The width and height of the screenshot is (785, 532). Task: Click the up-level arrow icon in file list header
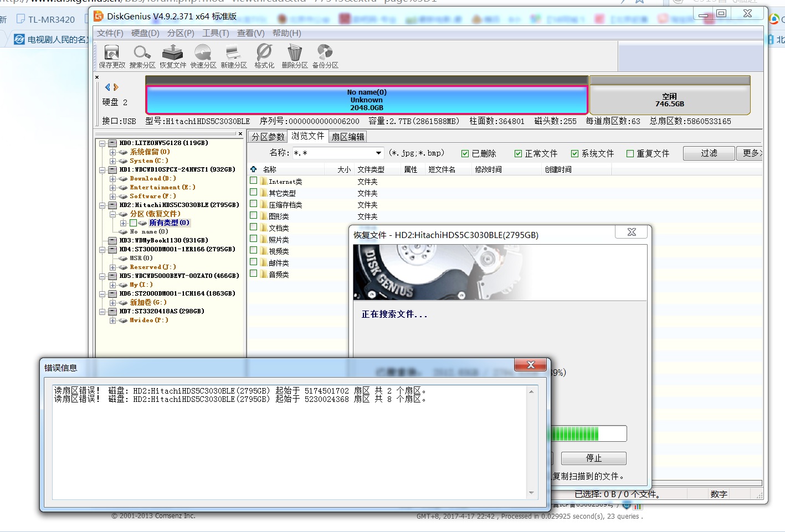pyautogui.click(x=254, y=169)
